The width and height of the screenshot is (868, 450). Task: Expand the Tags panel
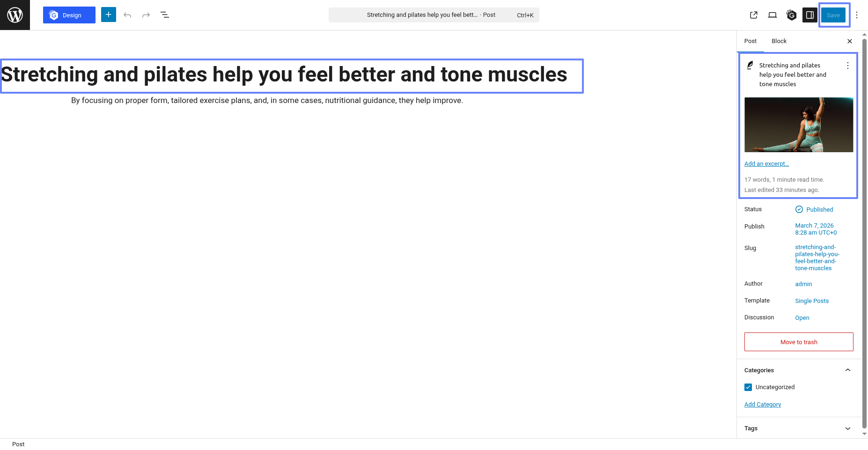pyautogui.click(x=848, y=428)
